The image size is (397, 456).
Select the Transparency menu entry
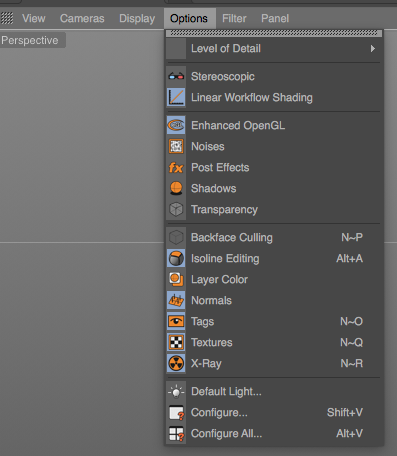pyautogui.click(x=274, y=209)
